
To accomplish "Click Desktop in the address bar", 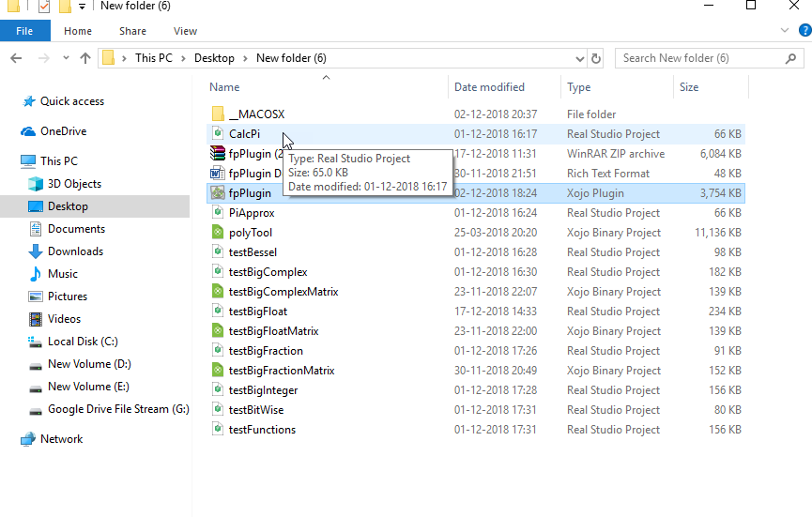I will (214, 58).
